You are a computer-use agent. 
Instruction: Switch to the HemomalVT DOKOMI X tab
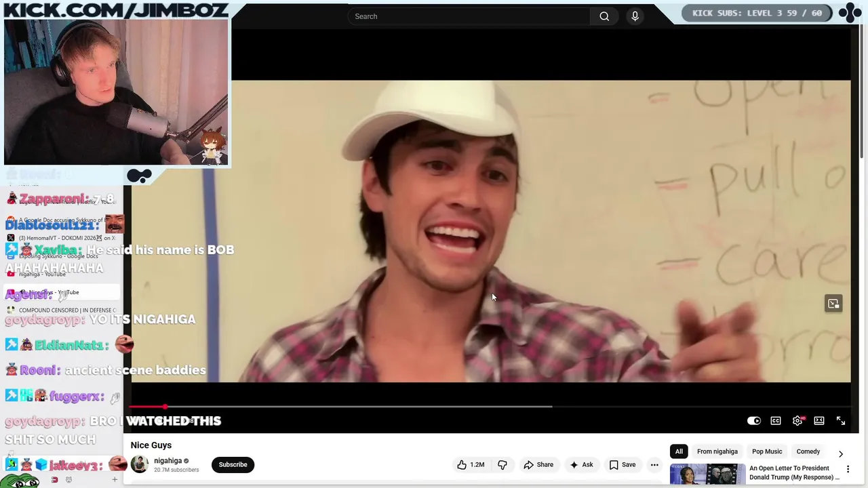point(62,238)
